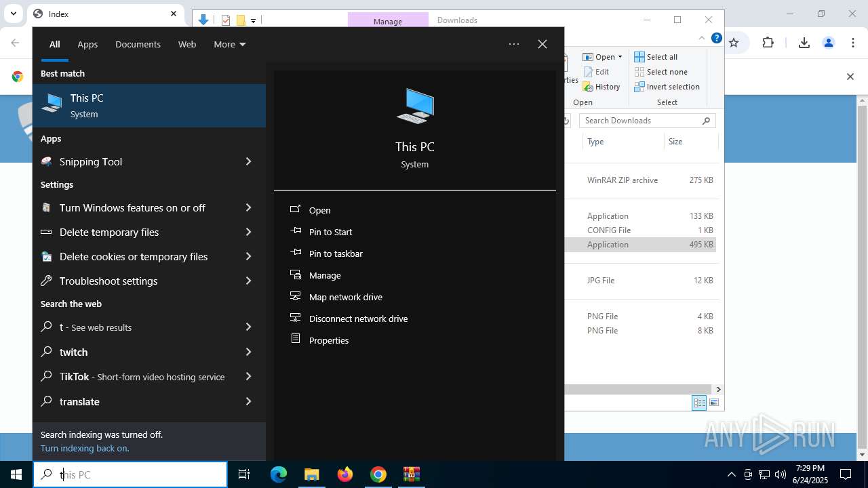
Task: Select the All search tab
Action: click(x=54, y=44)
